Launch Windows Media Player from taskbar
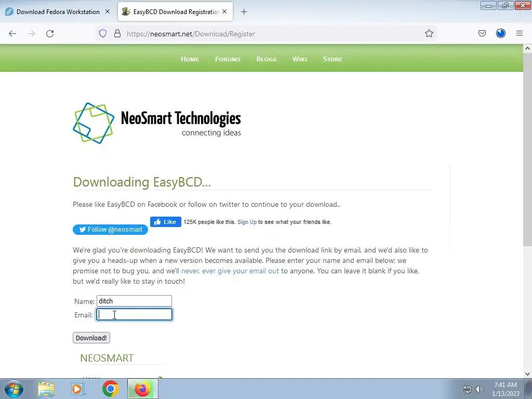This screenshot has width=532, height=399. pos(78,389)
